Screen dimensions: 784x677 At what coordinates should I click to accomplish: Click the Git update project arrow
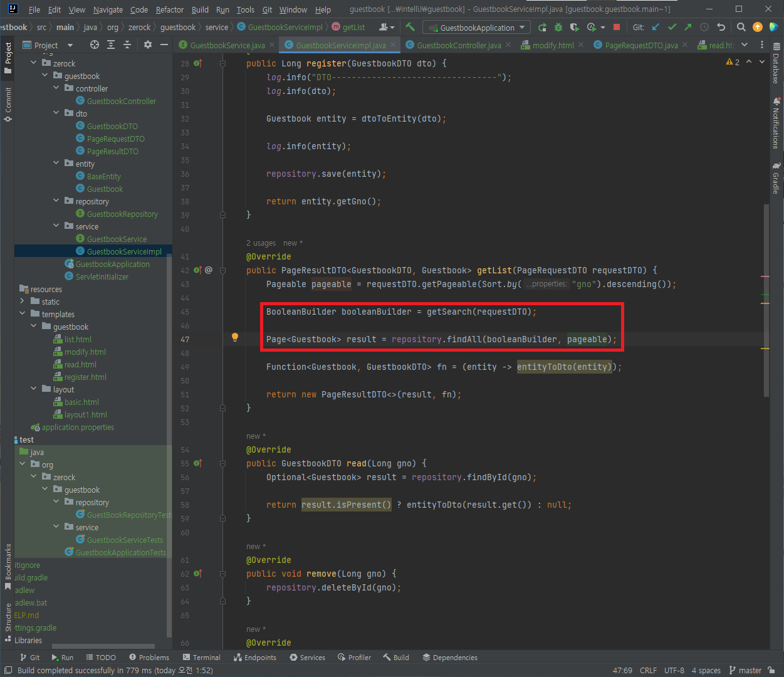[656, 27]
